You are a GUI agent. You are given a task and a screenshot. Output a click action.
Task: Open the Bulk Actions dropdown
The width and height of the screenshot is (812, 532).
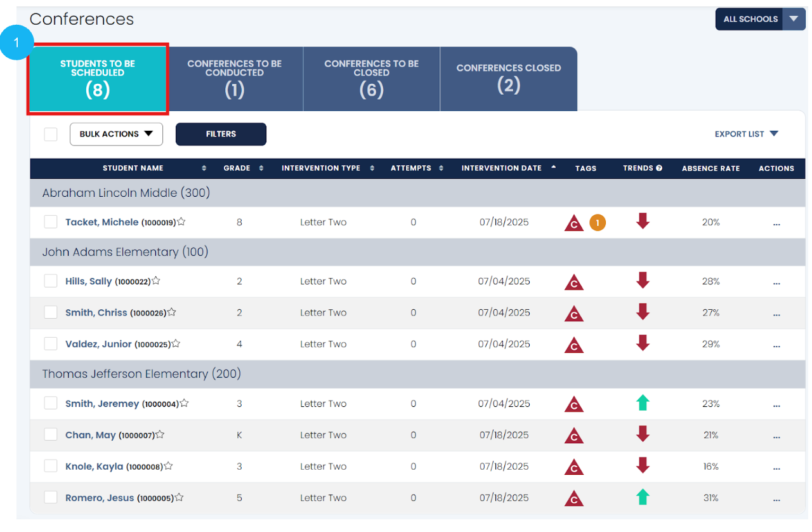[x=116, y=134]
